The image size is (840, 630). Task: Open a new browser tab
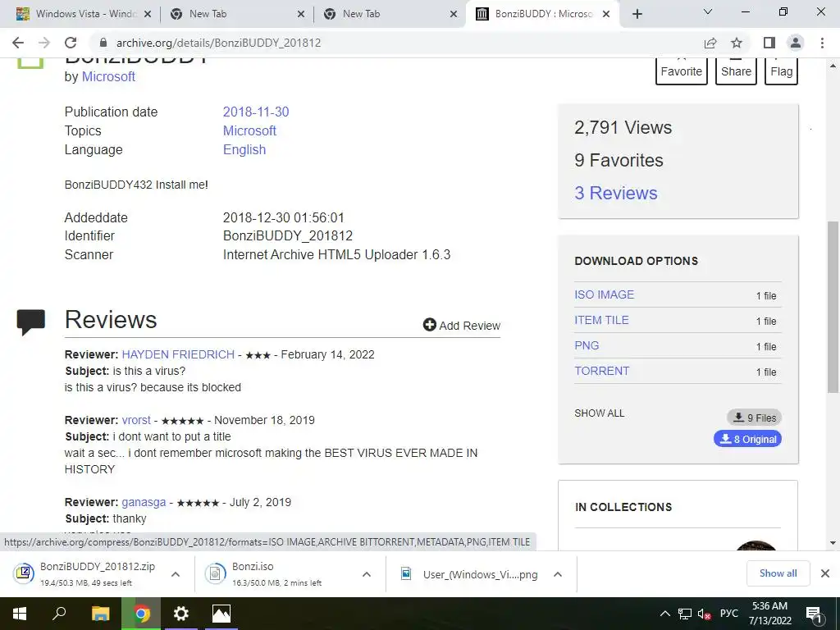tap(637, 14)
